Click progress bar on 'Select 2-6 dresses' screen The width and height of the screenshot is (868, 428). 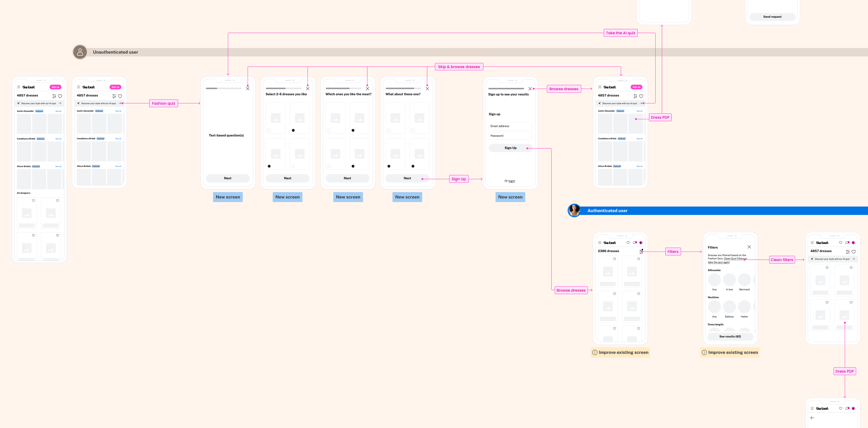point(283,89)
